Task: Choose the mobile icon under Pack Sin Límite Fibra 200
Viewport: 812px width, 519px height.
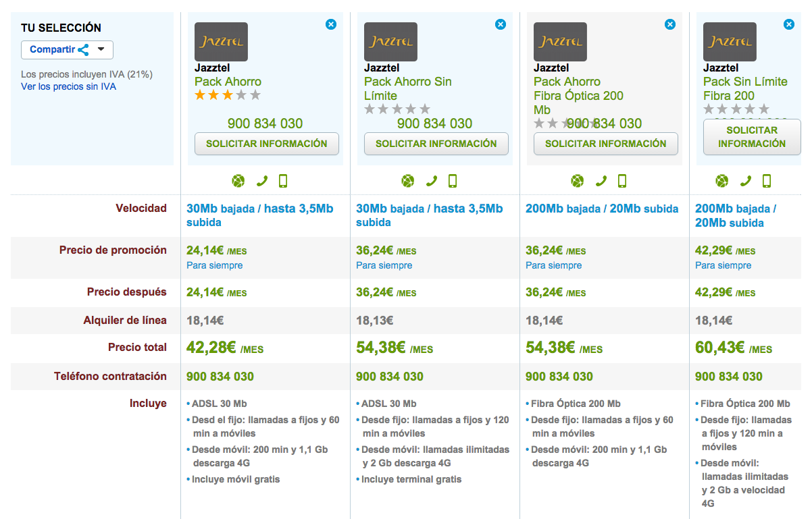Action: click(x=767, y=181)
